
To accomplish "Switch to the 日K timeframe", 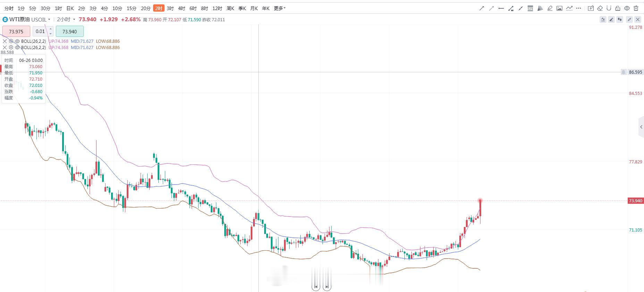I will pyautogui.click(x=70, y=8).
